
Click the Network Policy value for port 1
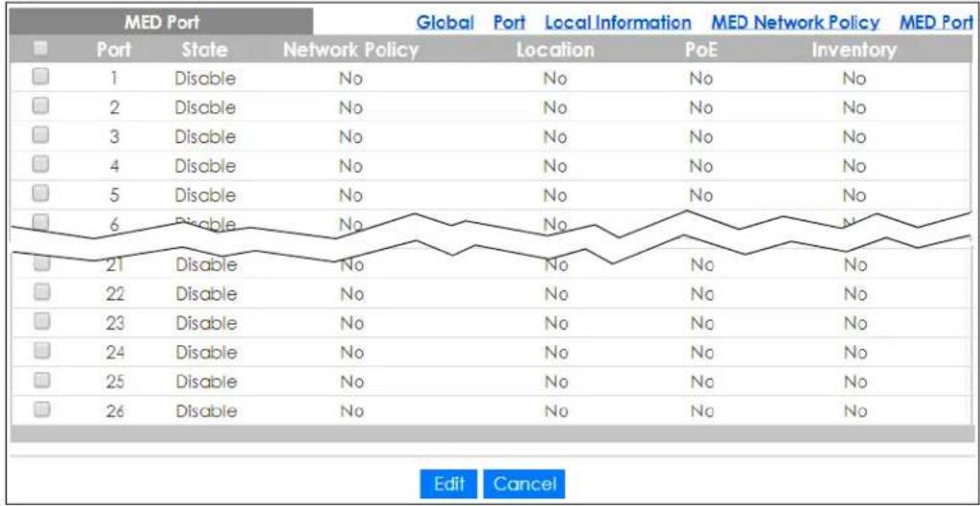[351, 79]
